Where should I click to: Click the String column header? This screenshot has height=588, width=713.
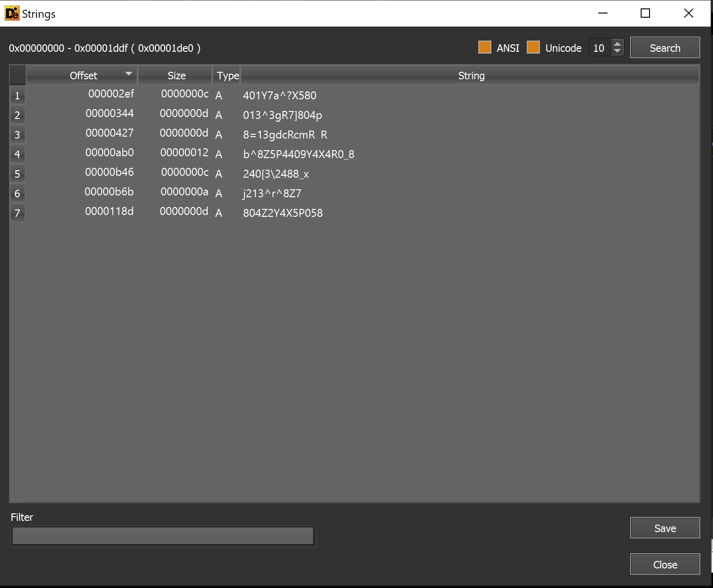pos(470,75)
